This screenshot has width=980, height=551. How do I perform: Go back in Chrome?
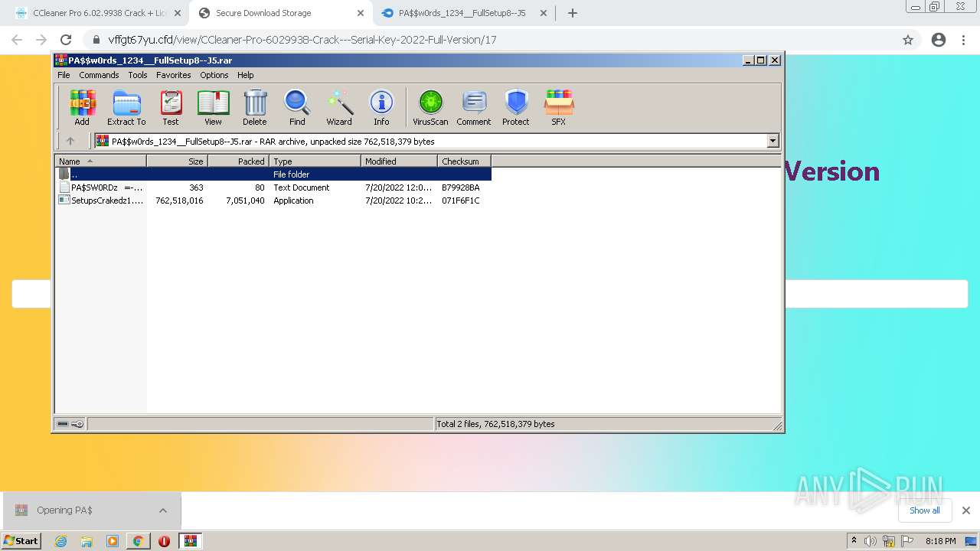17,40
